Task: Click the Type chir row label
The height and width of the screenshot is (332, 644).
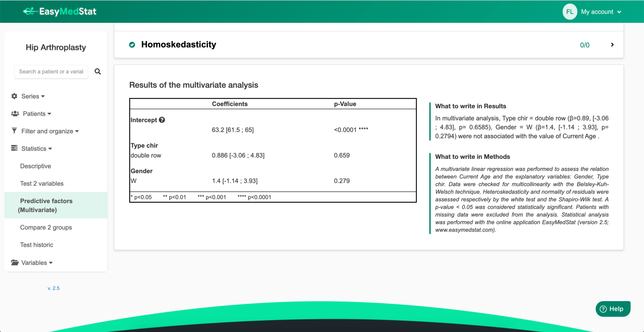Action: pyautogui.click(x=144, y=145)
